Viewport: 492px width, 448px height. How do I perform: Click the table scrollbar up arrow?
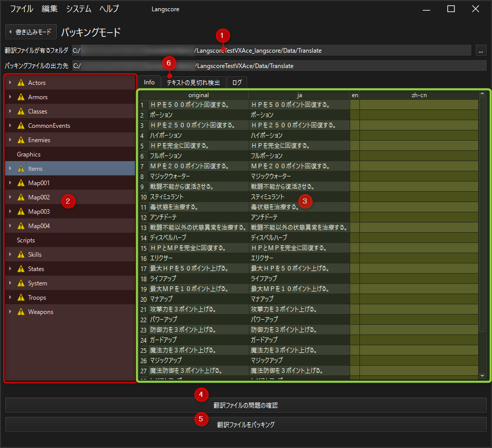[482, 94]
